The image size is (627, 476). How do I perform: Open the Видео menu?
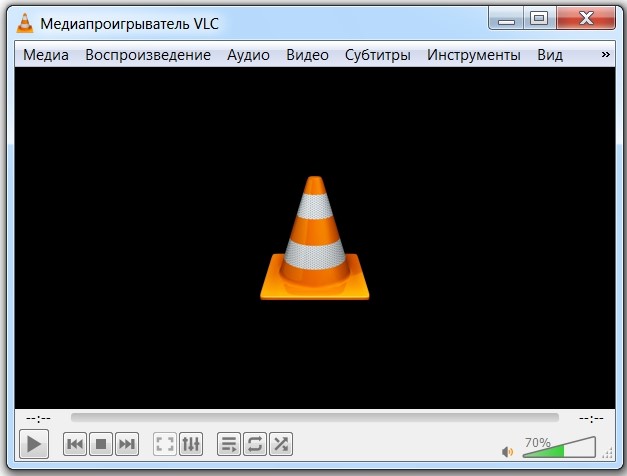308,55
